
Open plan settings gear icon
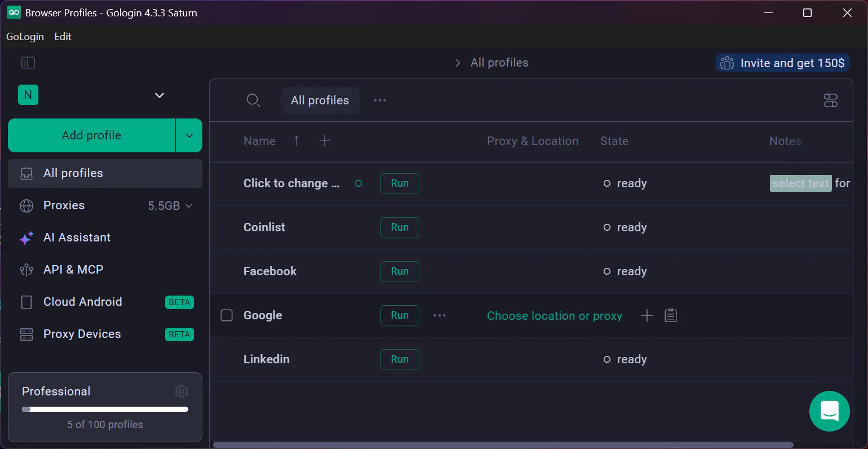pos(181,391)
